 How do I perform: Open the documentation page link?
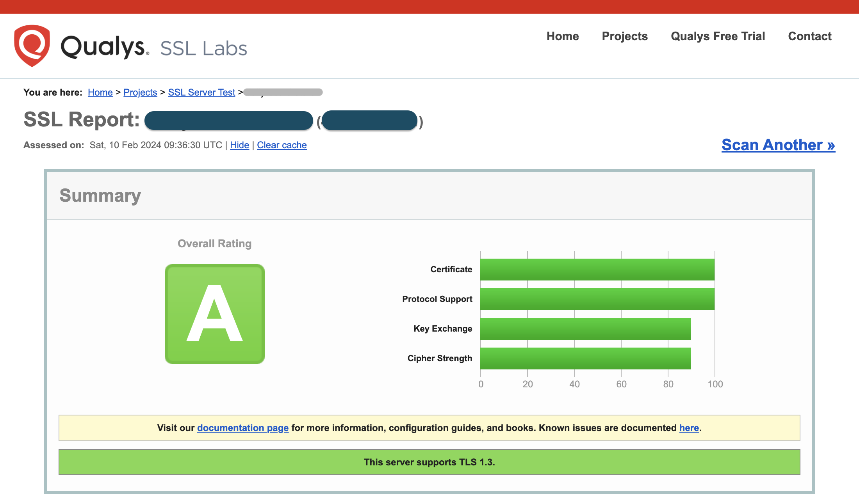[x=243, y=428]
